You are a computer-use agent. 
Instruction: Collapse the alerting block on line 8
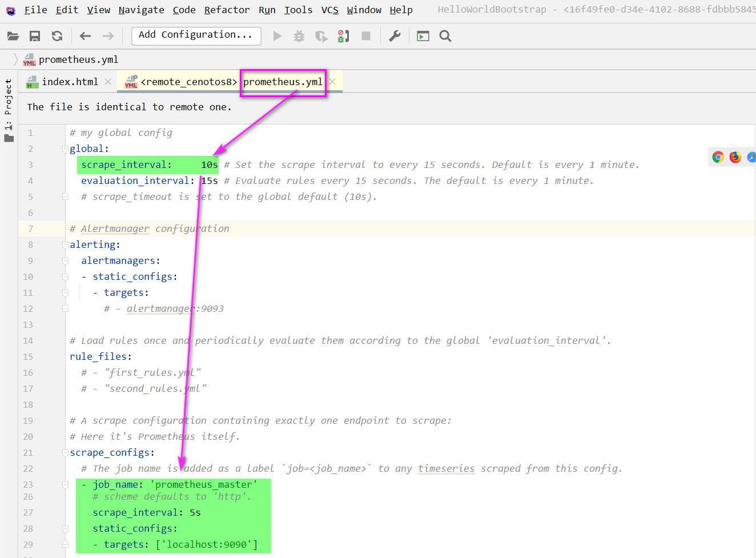click(65, 245)
